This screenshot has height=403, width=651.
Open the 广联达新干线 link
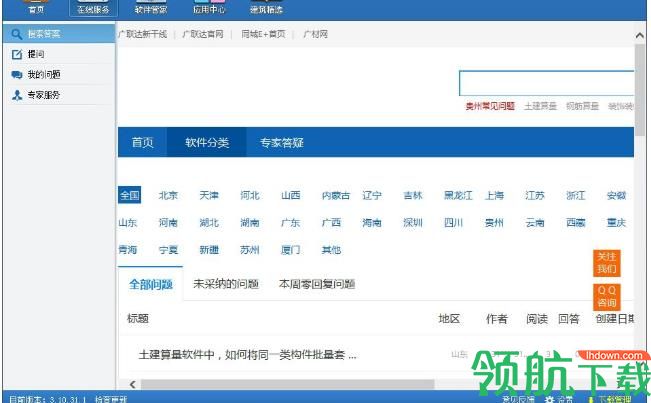click(142, 34)
